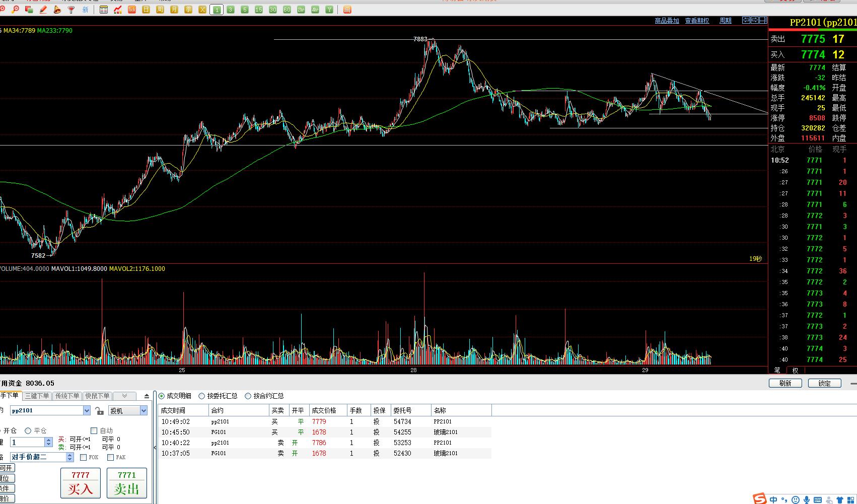Switch to the 笔 tab under tick list

(777, 370)
